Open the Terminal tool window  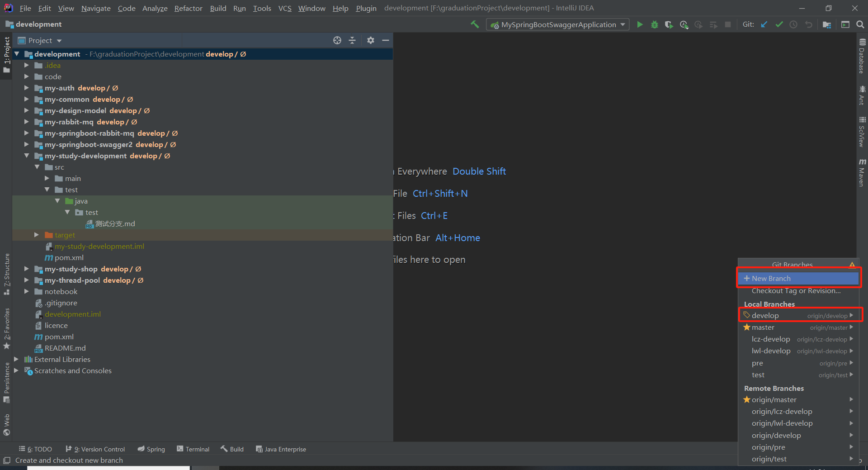193,449
